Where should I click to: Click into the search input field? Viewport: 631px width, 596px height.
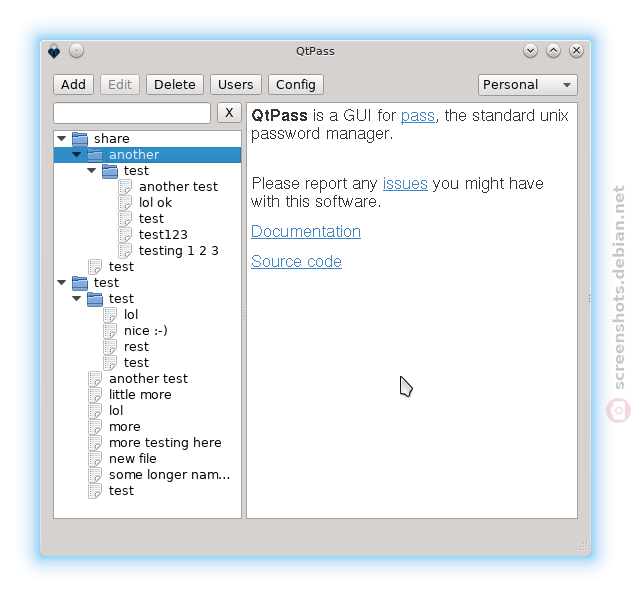(x=132, y=113)
